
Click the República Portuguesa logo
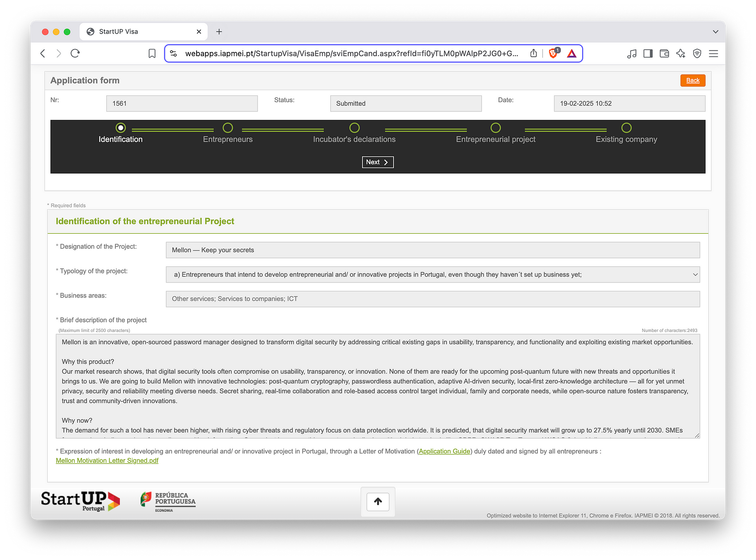tap(168, 501)
